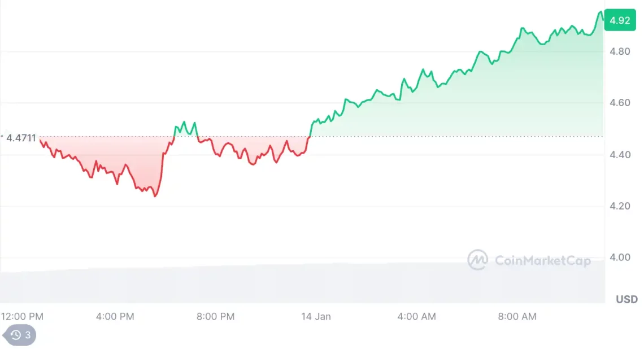The width and height of the screenshot is (644, 349).
Task: Click the 8:00 AM time axis label
Action: point(517,316)
